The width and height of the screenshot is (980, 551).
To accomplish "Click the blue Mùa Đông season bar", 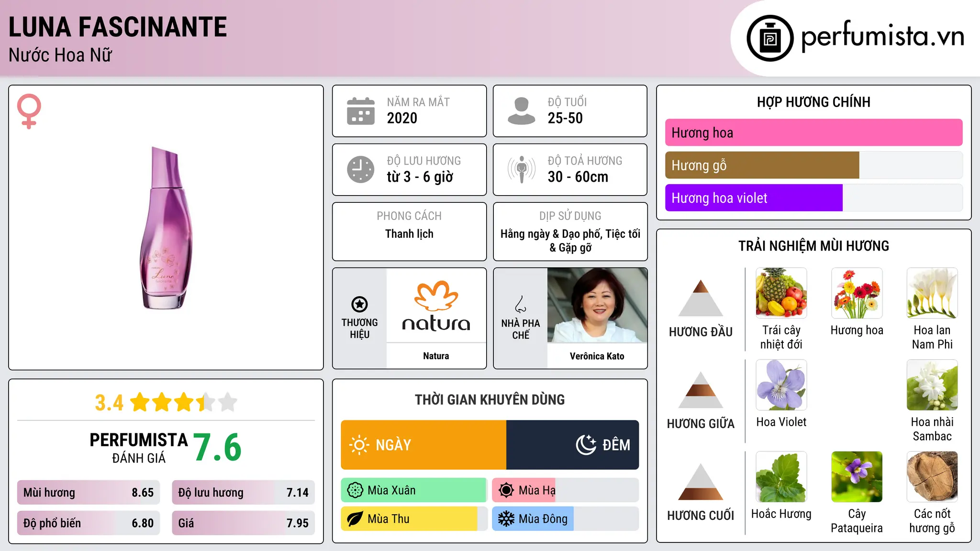I will tap(533, 519).
